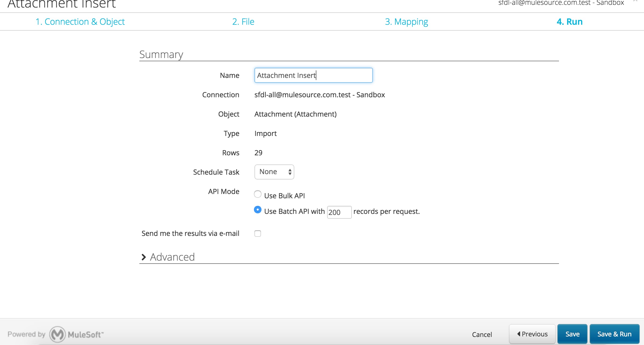Expand the Advanced section chevron
The width and height of the screenshot is (644, 345).
point(144,257)
